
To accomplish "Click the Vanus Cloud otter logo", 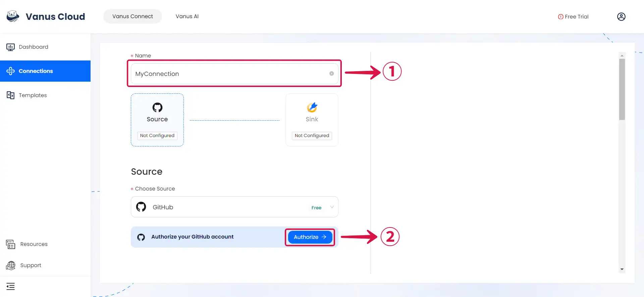I will pyautogui.click(x=13, y=16).
